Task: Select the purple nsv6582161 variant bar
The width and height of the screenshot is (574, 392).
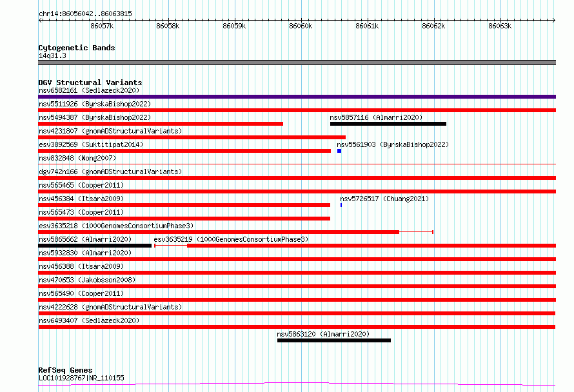Action: [x=297, y=97]
